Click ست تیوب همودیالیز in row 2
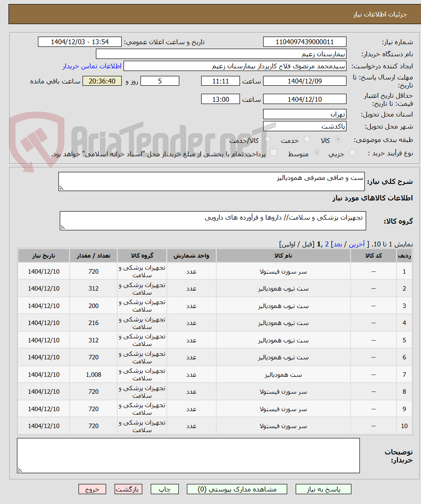Image resolution: width=421 pixels, height=504 pixels. tap(283, 289)
